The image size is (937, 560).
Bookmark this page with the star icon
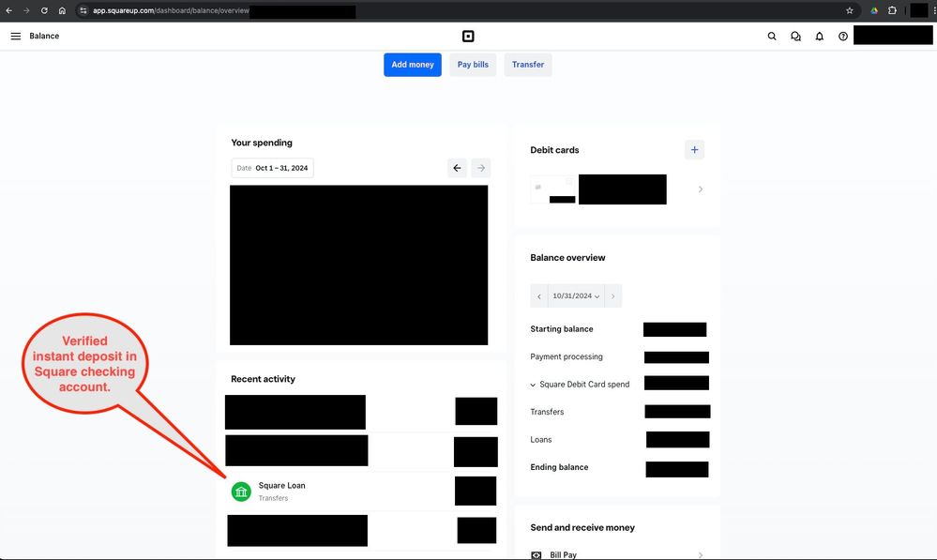[850, 10]
